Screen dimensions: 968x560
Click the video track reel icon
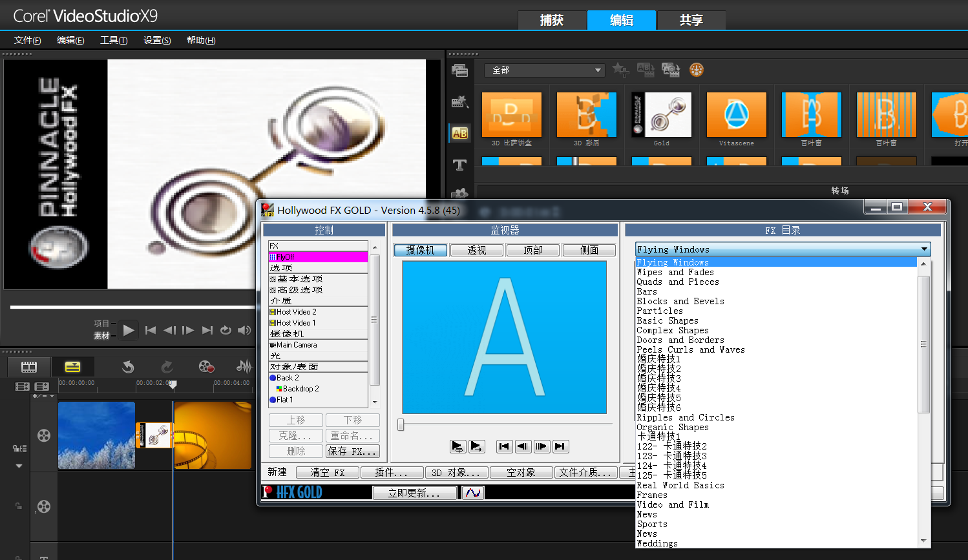point(44,435)
